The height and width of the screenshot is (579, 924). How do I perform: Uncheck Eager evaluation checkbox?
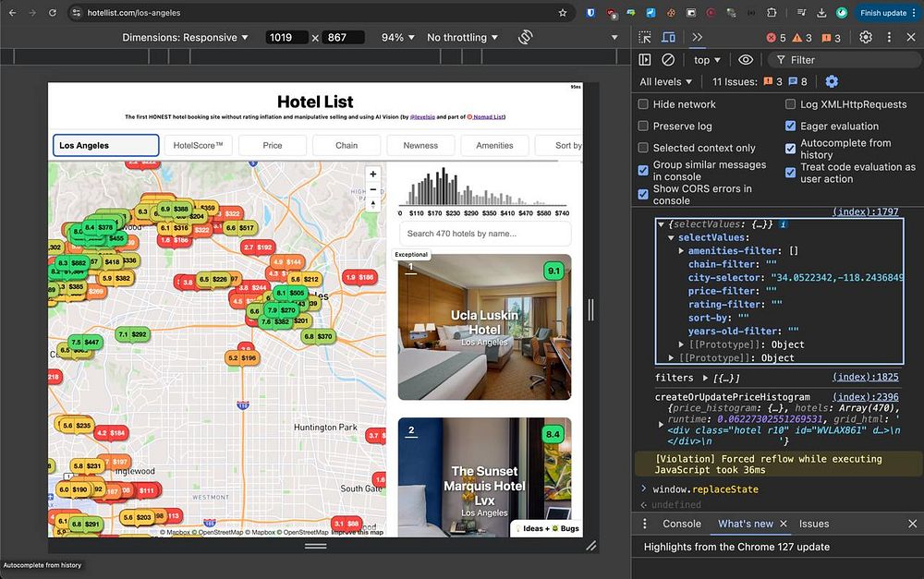click(x=791, y=127)
